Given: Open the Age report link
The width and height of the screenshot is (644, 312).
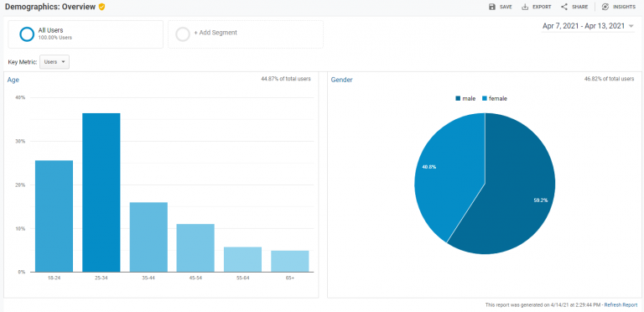Looking at the screenshot, I should (x=13, y=80).
